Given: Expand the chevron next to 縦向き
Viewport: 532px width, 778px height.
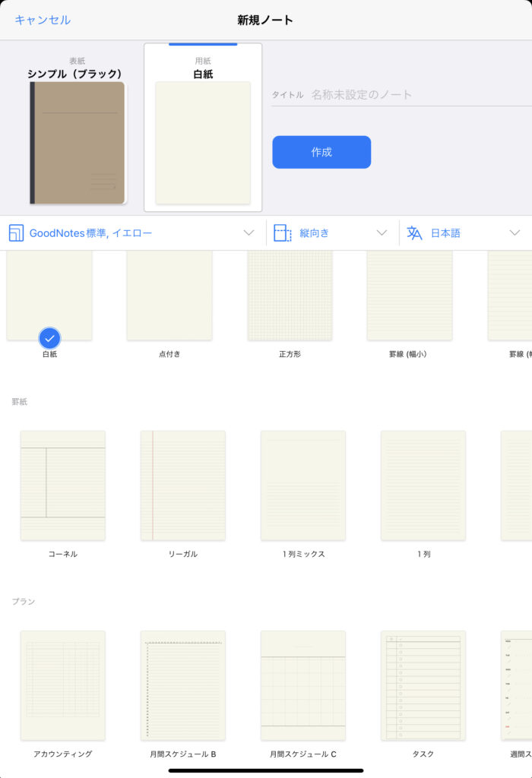Looking at the screenshot, I should (x=382, y=232).
